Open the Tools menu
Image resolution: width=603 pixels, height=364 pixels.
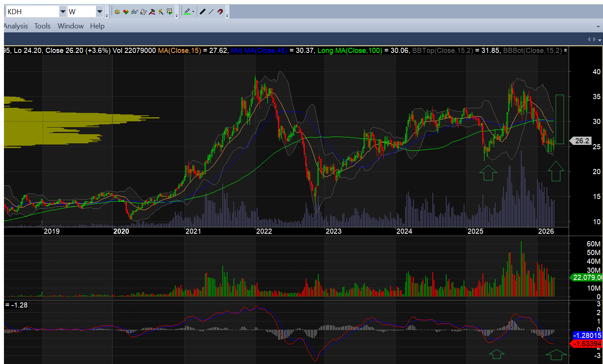[x=42, y=26]
